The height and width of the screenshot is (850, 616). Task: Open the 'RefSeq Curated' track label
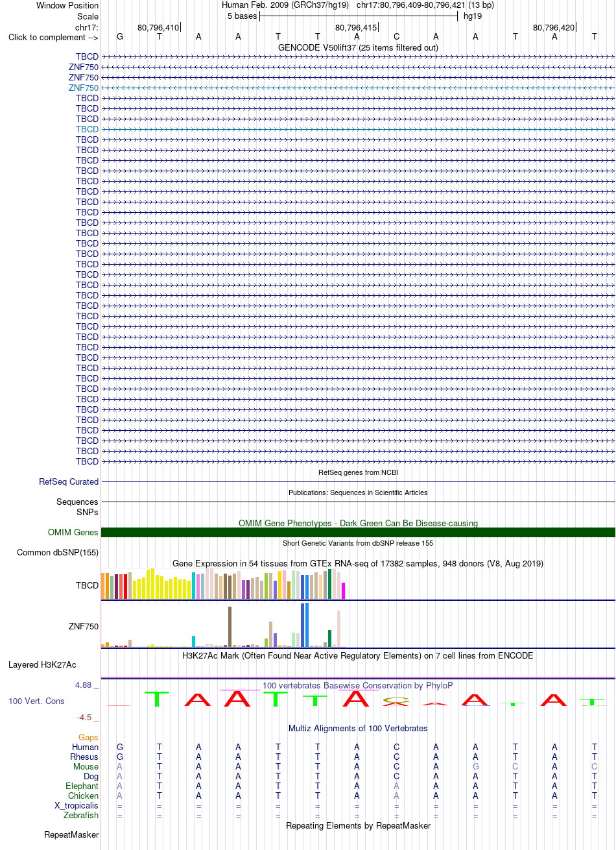[x=69, y=482]
